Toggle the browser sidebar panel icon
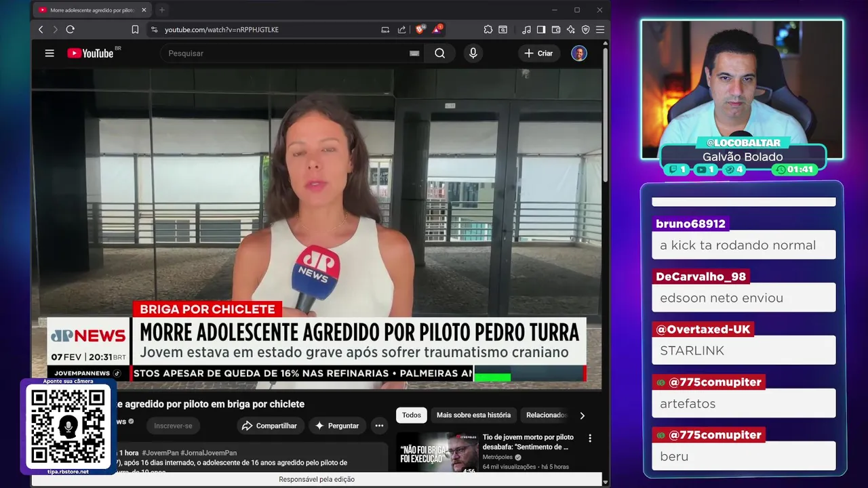This screenshot has height=488, width=868. click(x=541, y=30)
